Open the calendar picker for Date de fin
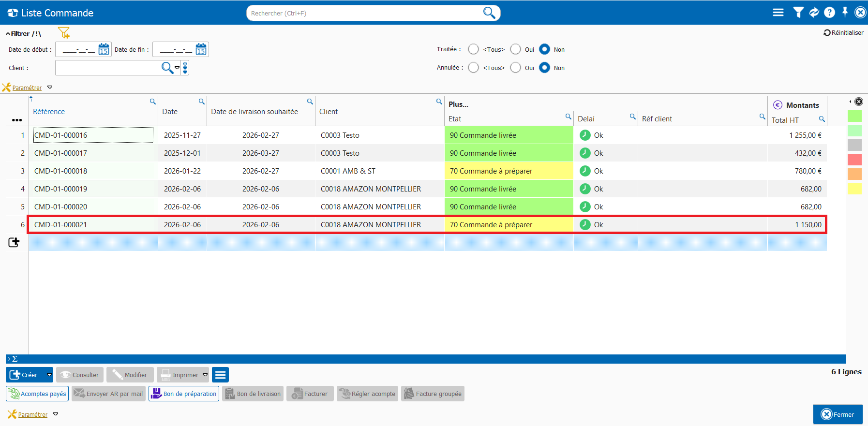Image resolution: width=868 pixels, height=426 pixels. click(x=201, y=49)
